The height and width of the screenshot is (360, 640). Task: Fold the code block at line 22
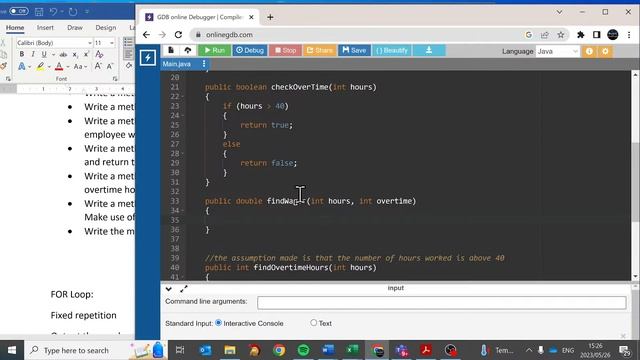click(x=182, y=97)
